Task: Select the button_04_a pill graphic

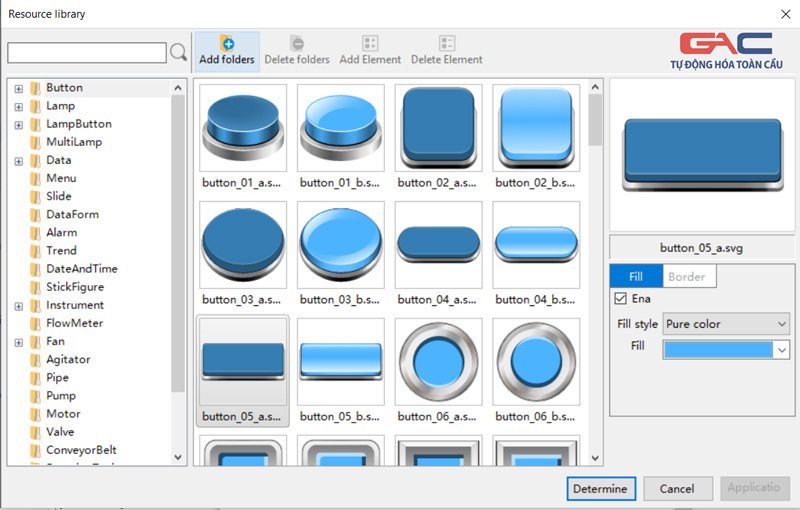Action: click(438, 245)
